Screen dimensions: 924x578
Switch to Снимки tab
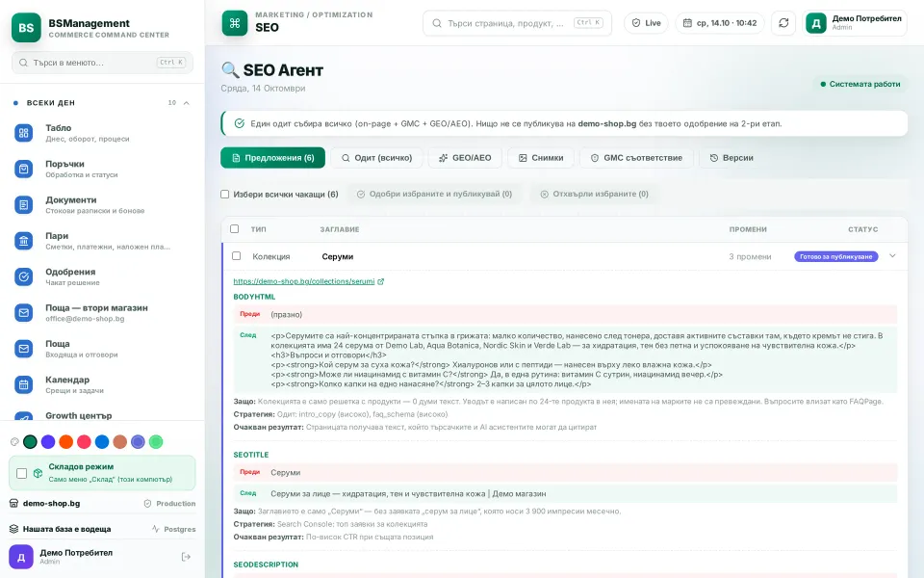tap(540, 158)
